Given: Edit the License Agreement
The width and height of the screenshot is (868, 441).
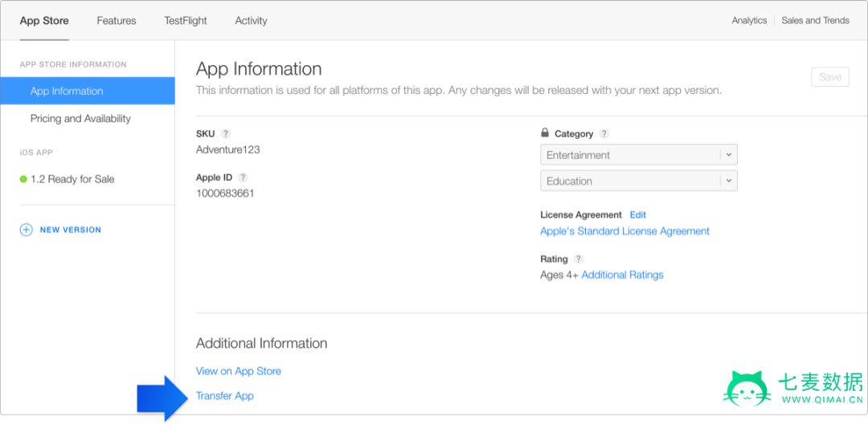Looking at the screenshot, I should click(x=638, y=215).
